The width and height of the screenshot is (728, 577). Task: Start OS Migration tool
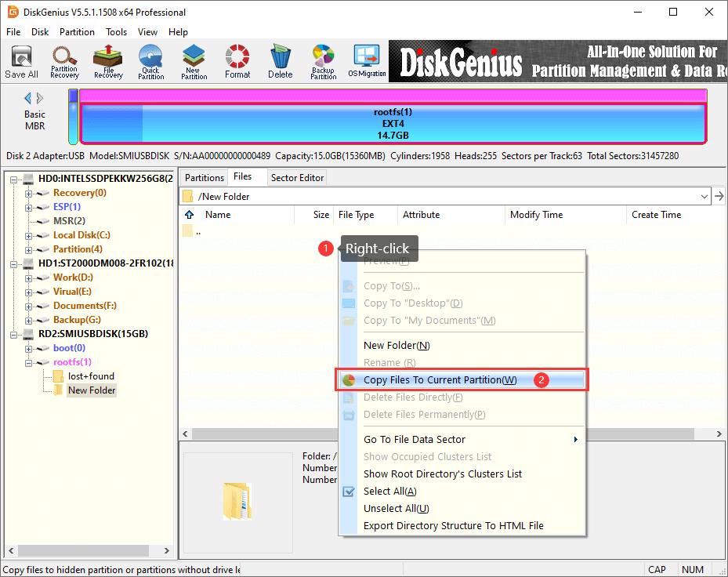click(367, 62)
